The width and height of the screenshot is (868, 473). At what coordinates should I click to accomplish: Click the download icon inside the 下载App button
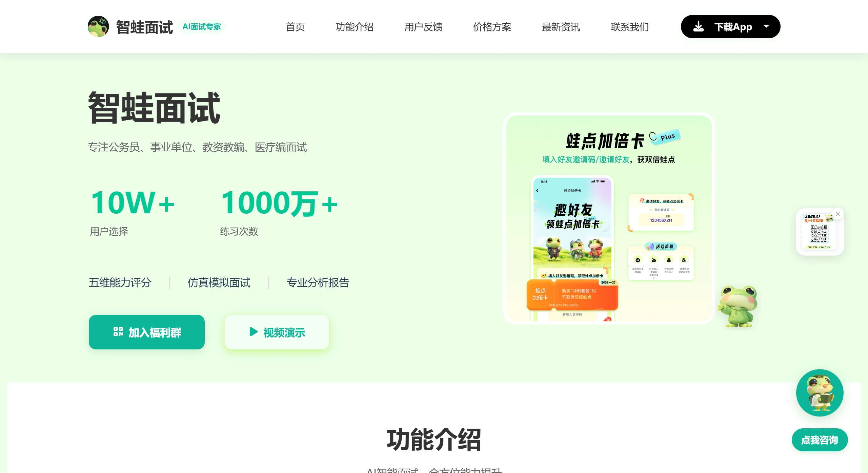[699, 26]
